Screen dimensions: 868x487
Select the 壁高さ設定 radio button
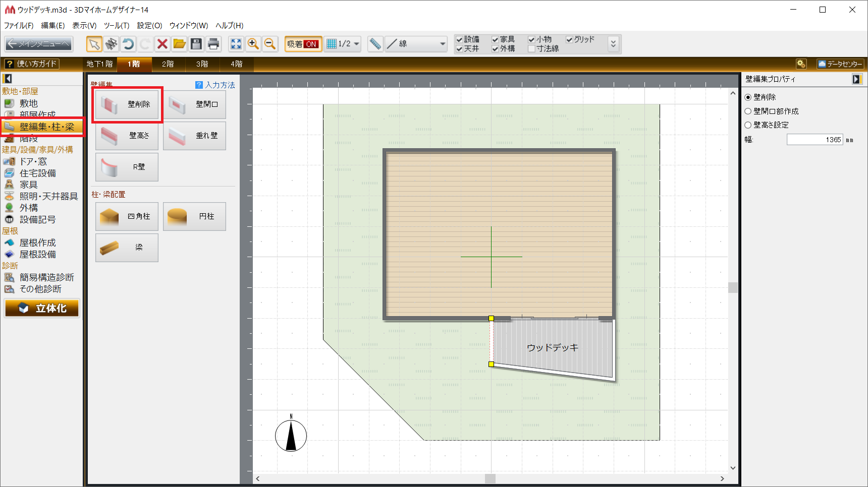[x=748, y=125]
